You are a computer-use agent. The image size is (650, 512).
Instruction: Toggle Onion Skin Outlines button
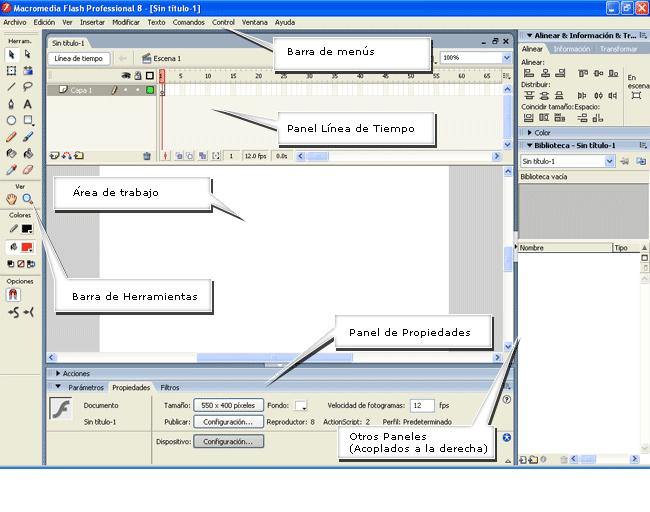[189, 156]
